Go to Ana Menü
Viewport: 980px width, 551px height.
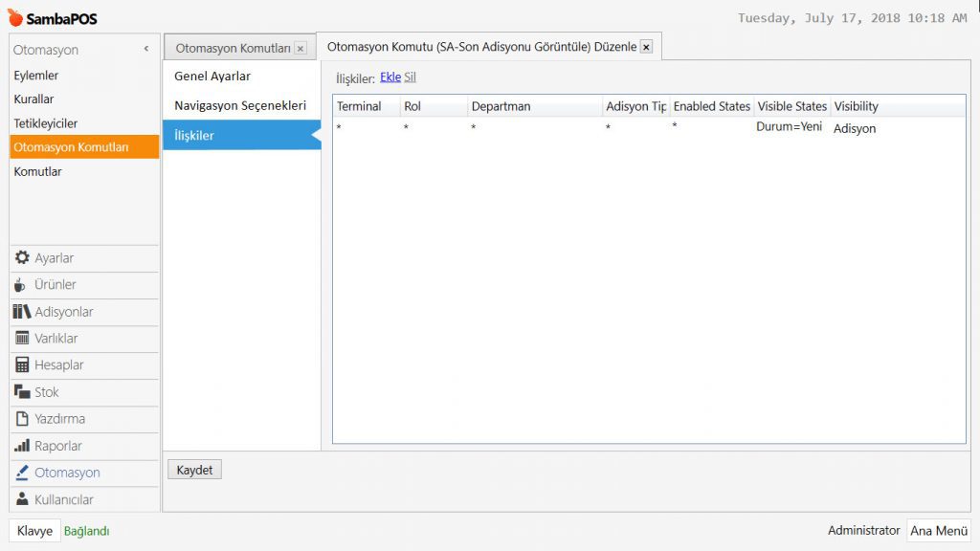(x=939, y=531)
